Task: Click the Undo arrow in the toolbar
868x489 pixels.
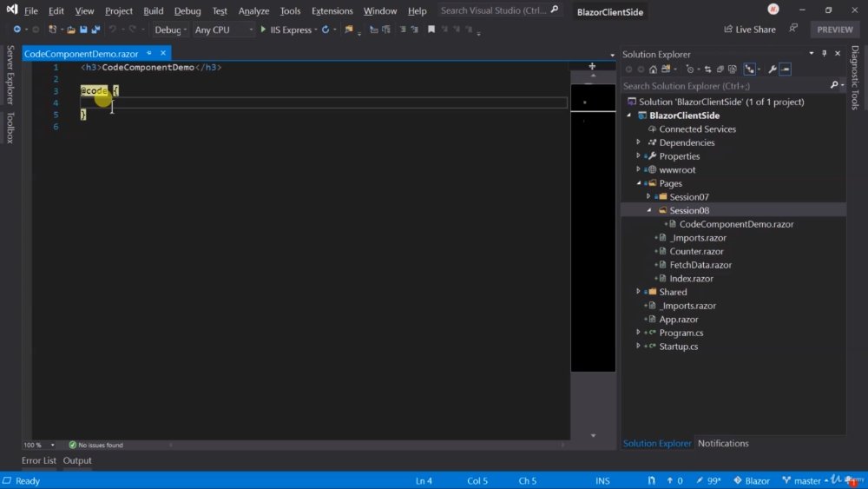Action: point(112,30)
